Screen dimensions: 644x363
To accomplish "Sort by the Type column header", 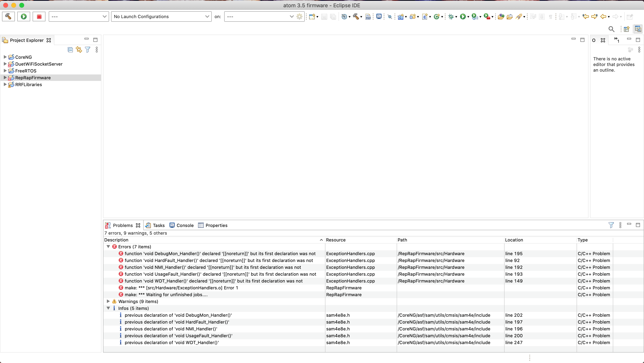I will click(x=595, y=240).
